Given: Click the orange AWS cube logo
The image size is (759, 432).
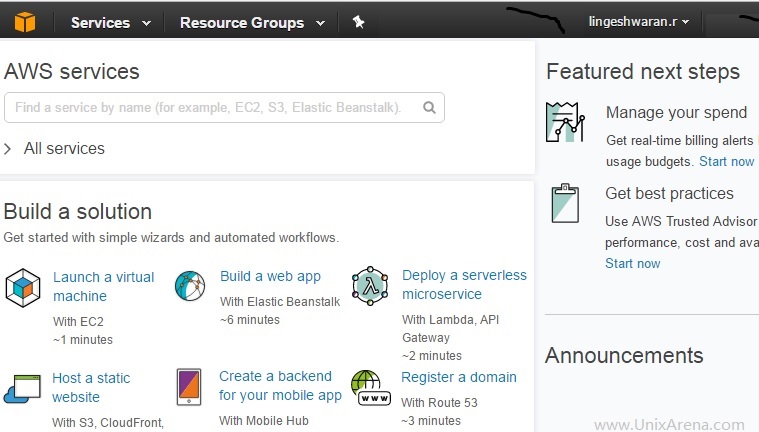Looking at the screenshot, I should point(25,22).
